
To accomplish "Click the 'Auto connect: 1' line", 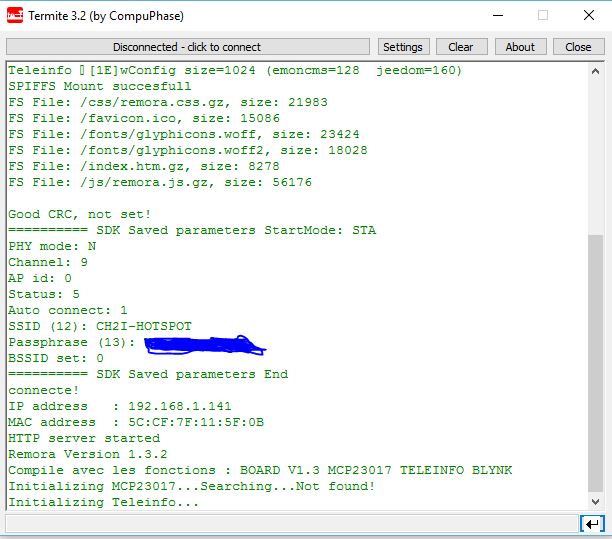I will point(68,310).
